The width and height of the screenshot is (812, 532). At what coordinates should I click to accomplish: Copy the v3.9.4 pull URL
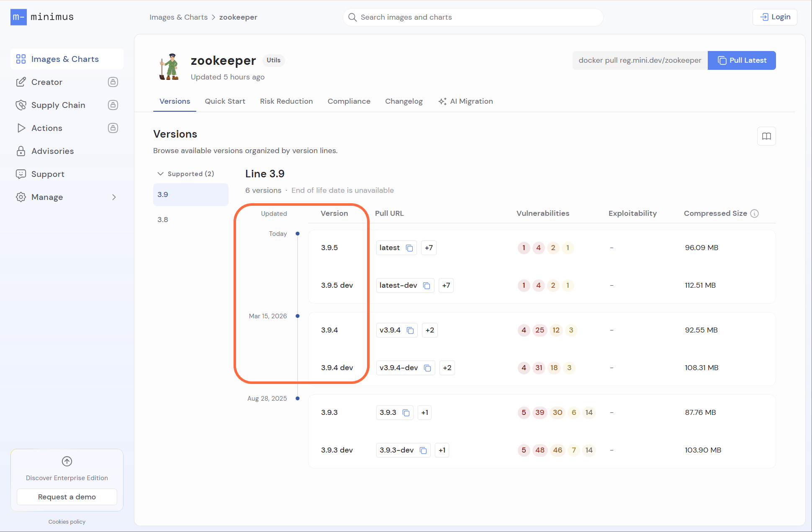pos(410,330)
